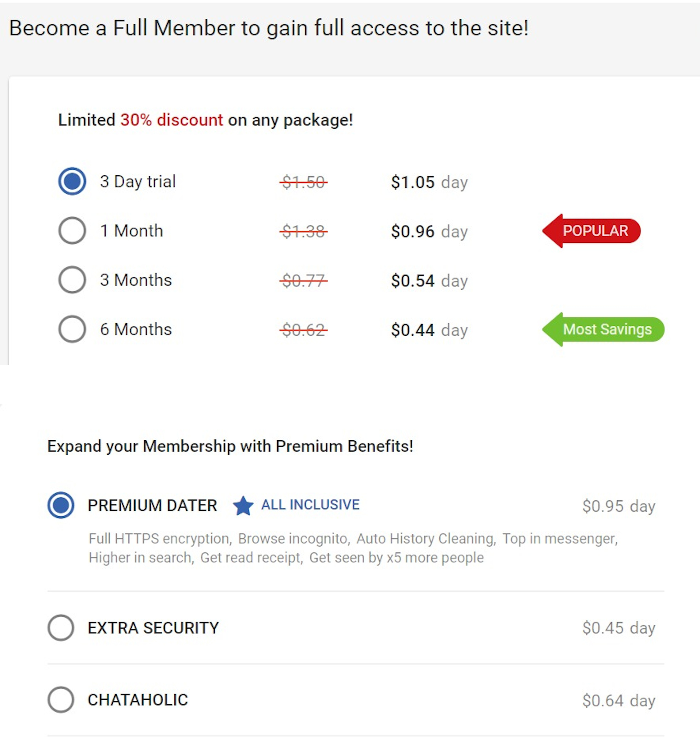The image size is (700, 737).
Task: Click the $0.96 day price
Action: pos(429,232)
